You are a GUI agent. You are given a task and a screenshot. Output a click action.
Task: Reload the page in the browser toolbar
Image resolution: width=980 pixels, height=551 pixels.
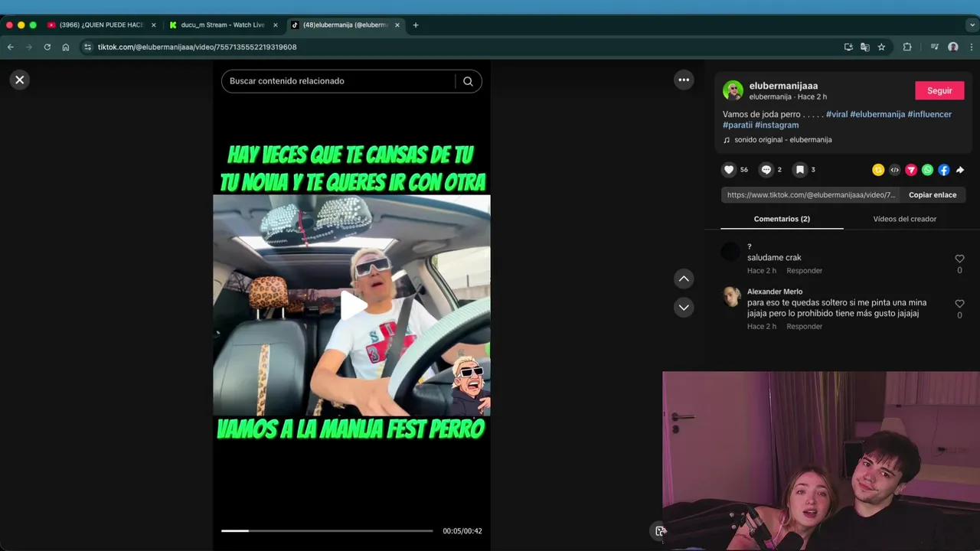47,47
